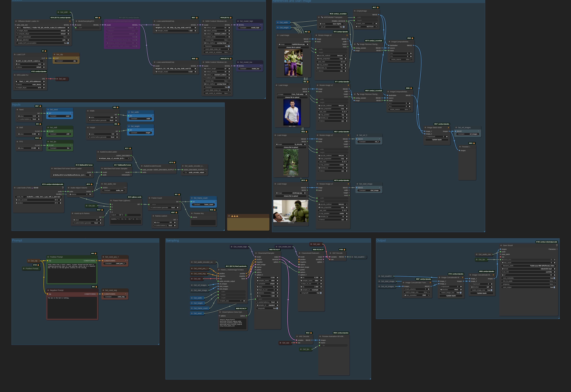Disable save_metadata in Save Result node
Viewport: 571px width, 392px height.
click(x=554, y=278)
